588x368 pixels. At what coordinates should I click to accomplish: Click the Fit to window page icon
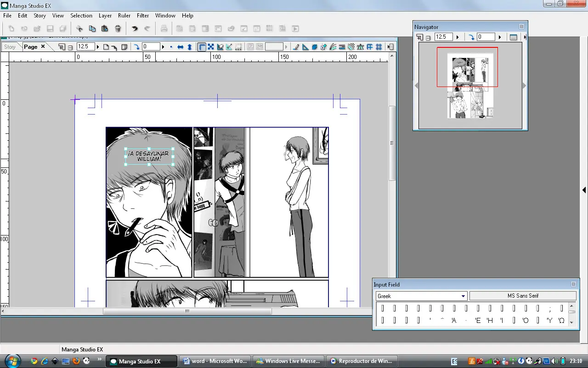(x=106, y=47)
